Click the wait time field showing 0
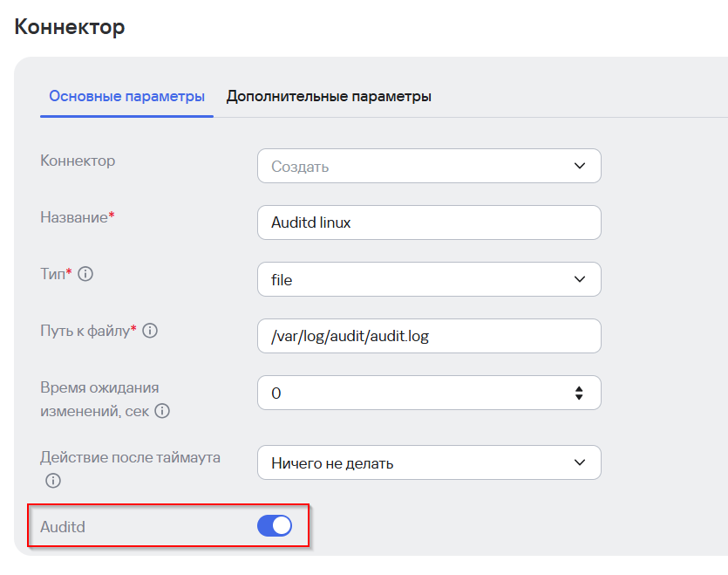This screenshot has width=728, height=575. (x=410, y=393)
